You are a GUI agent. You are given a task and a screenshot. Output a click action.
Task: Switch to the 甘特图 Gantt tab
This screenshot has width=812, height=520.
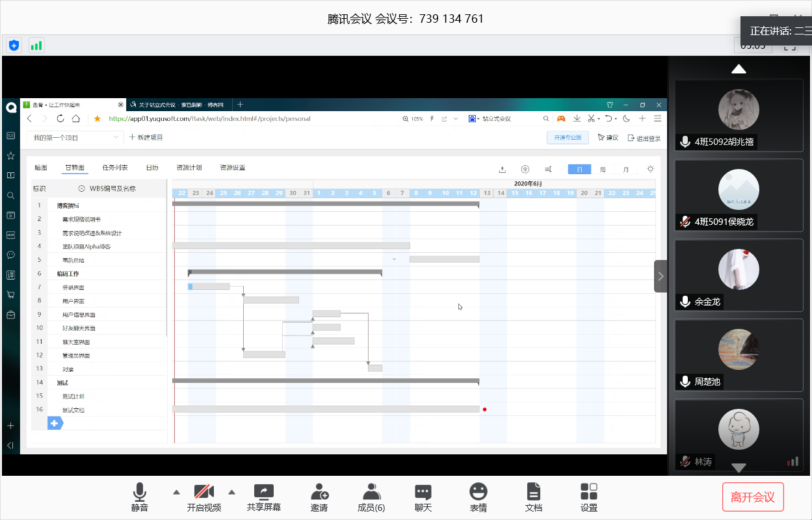pos(74,168)
